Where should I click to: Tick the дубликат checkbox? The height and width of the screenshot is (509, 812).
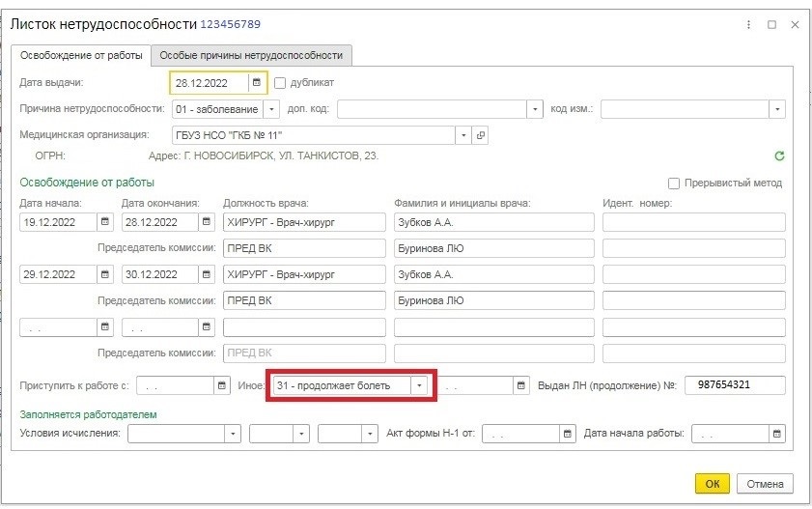[x=280, y=83]
